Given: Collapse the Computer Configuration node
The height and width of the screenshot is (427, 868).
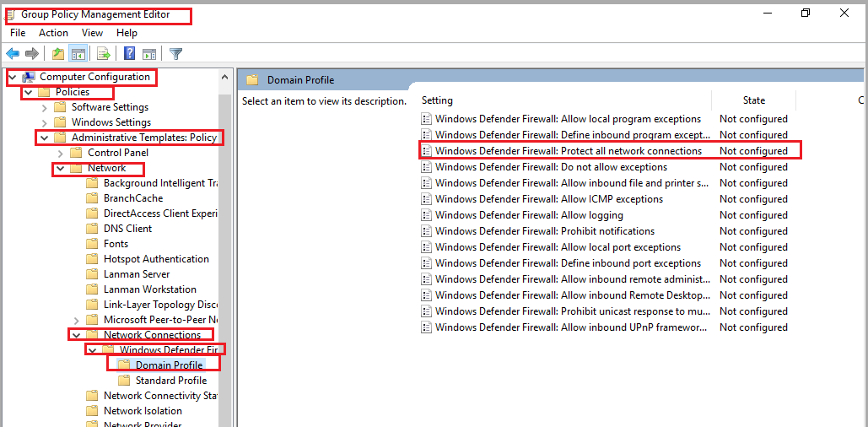Looking at the screenshot, I should pos(12,77).
